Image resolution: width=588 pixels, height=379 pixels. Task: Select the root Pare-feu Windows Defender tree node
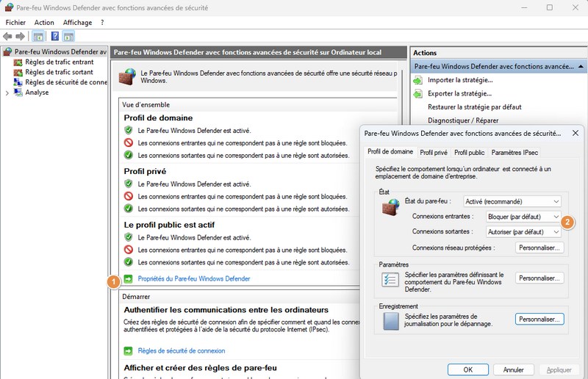pos(55,51)
